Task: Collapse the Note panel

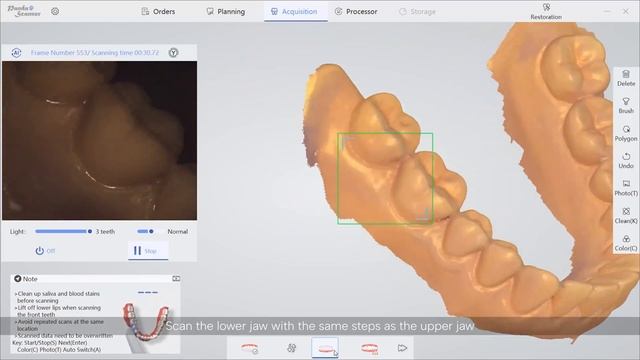Action: [x=176, y=279]
